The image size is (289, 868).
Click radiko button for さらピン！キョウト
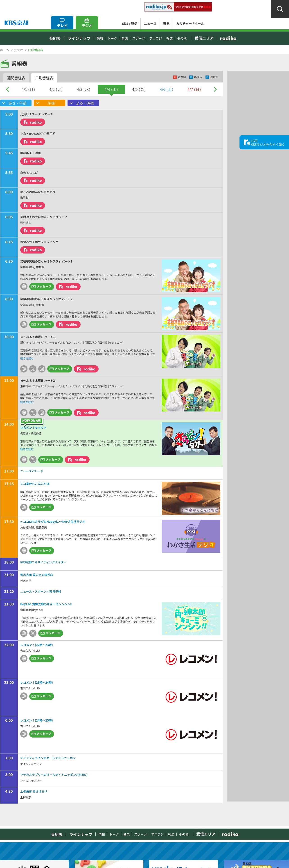coord(77,460)
